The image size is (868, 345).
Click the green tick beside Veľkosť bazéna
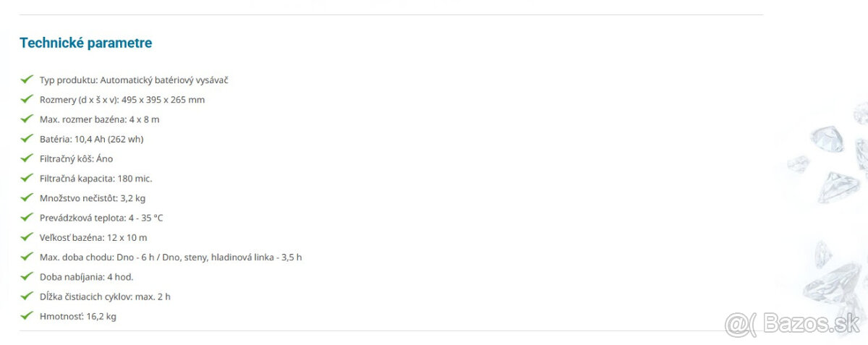[x=27, y=237]
